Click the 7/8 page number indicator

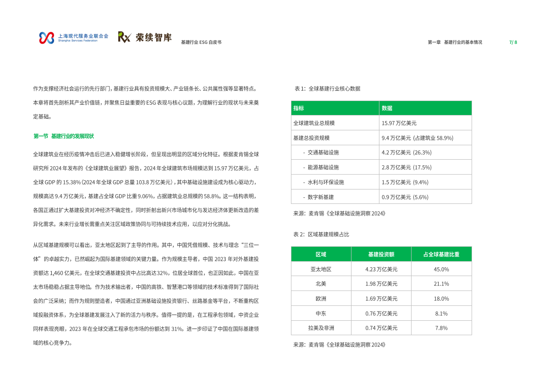pyautogui.click(x=512, y=41)
